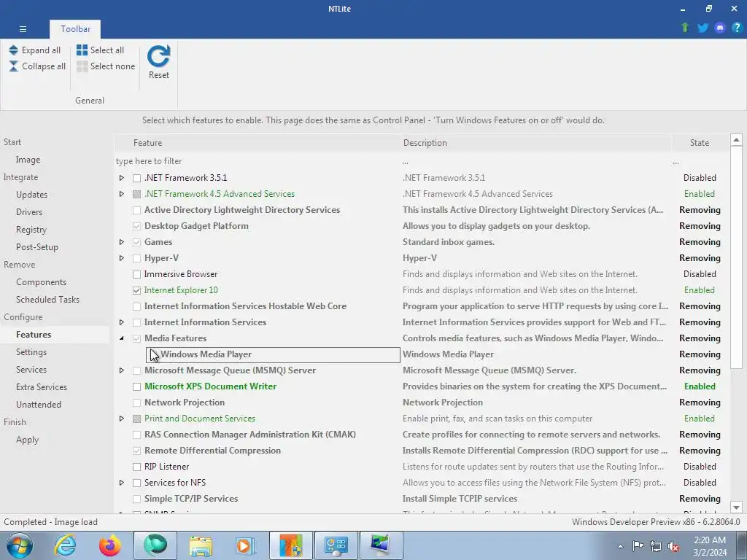
Task: Launch Internet Explorer from taskbar
Action: [65, 545]
